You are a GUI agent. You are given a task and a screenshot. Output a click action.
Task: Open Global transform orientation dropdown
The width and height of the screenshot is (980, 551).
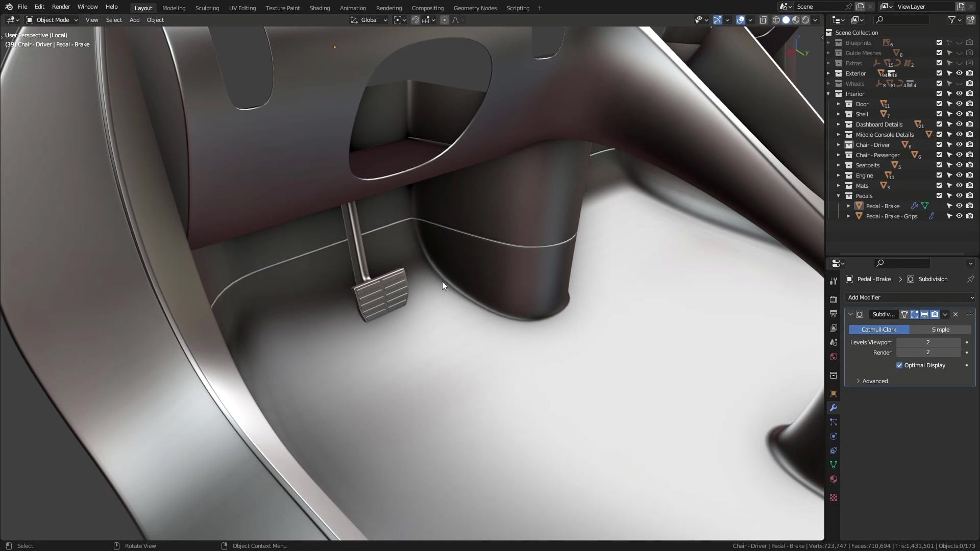369,20
